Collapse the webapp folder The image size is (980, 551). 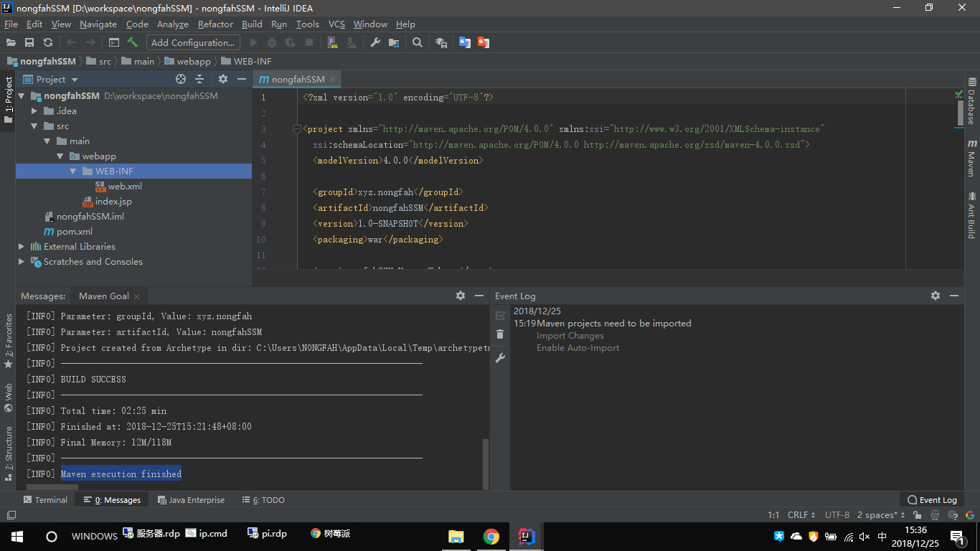pos(60,156)
